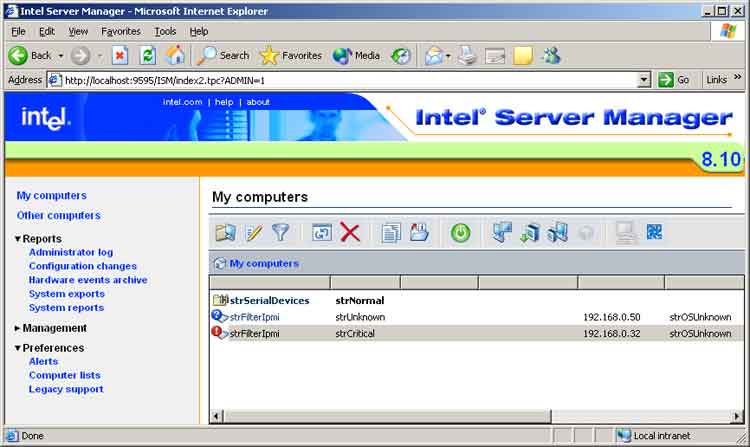Click the Go button beside address bar
Viewport: 750px width, 447px height.
tap(675, 80)
